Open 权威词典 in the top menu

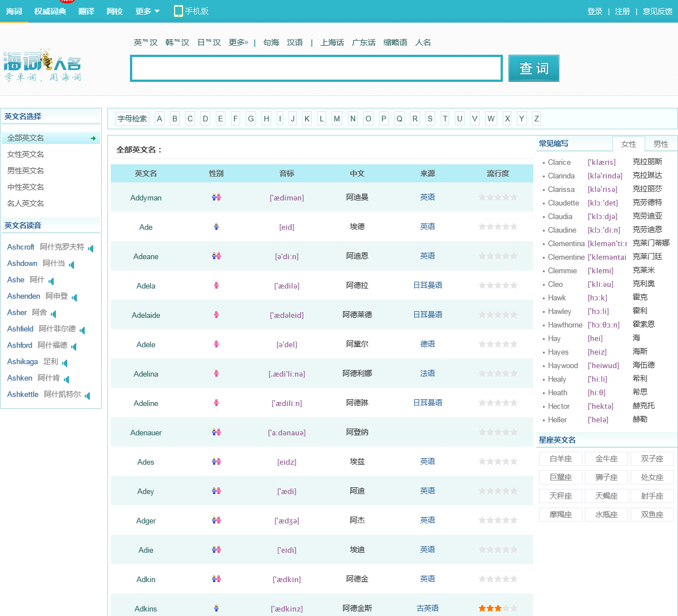[50, 11]
